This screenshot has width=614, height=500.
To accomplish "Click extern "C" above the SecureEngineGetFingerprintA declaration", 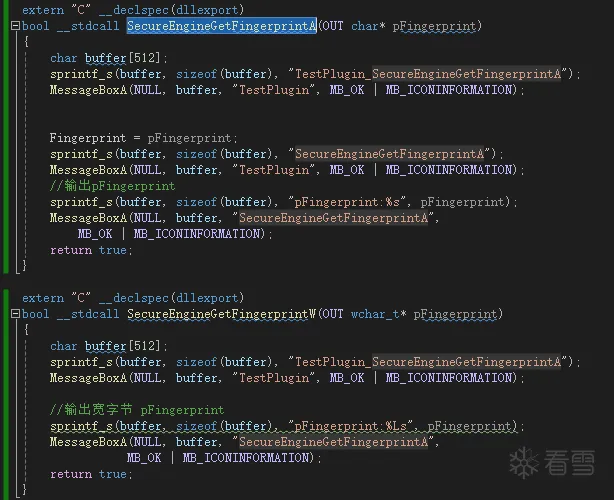I will pyautogui.click(x=56, y=10).
